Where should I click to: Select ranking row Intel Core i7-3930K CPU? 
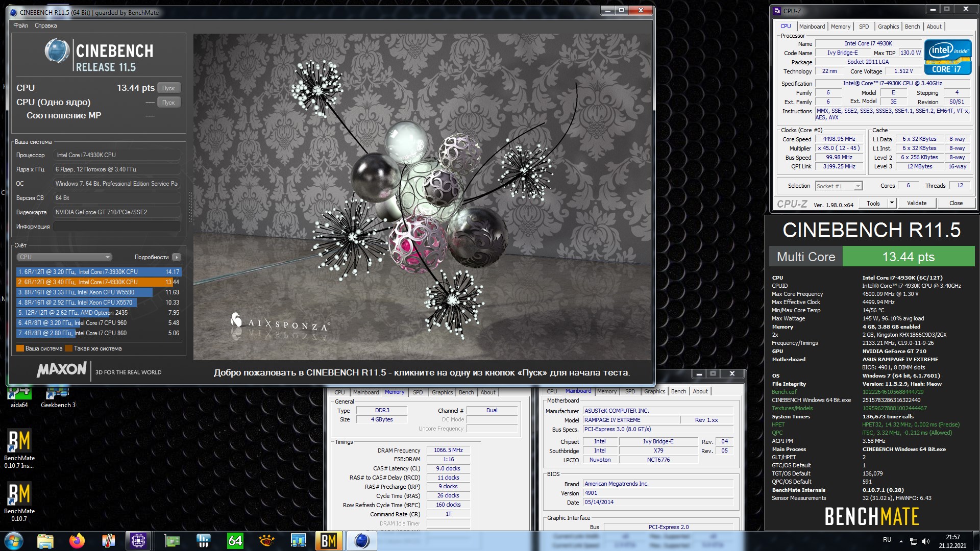pyautogui.click(x=98, y=272)
